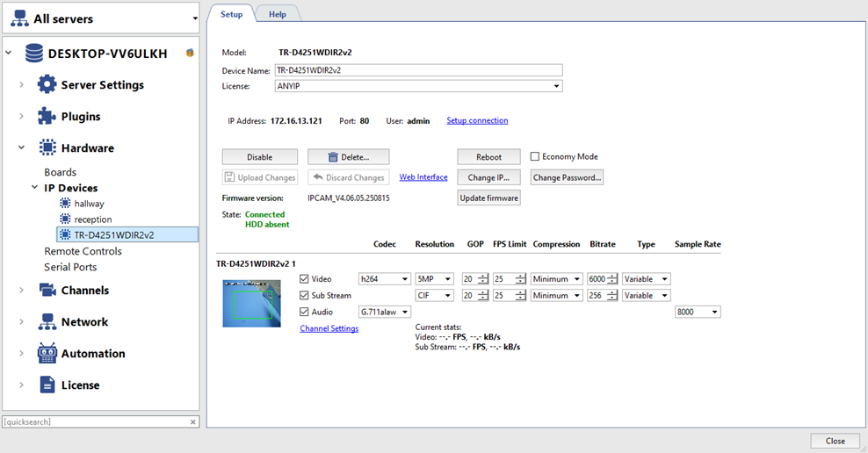The image size is (868, 453).
Task: Switch to the Help tab
Action: (277, 14)
